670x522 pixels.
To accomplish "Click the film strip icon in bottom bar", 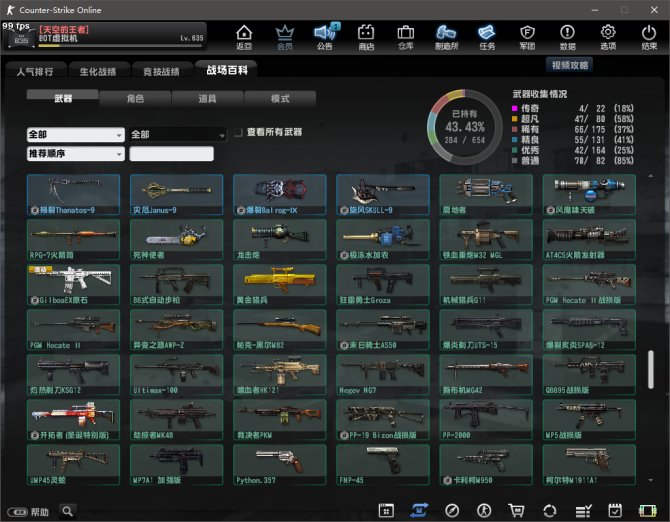I will tap(647, 510).
